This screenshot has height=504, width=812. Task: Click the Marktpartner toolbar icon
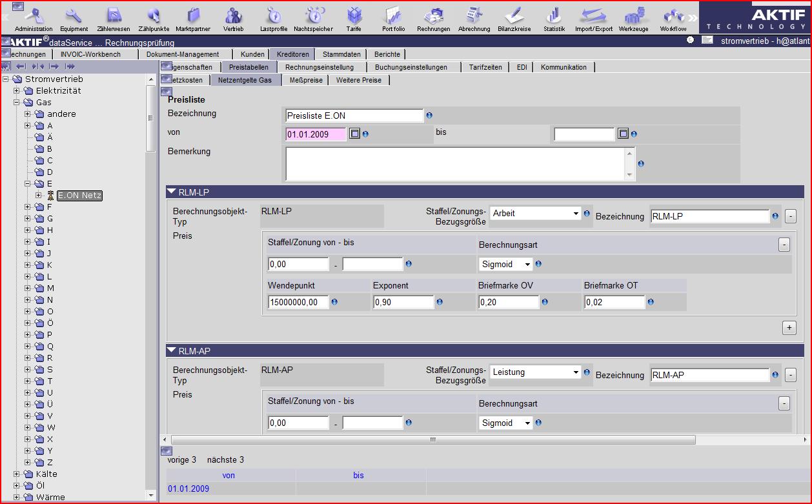click(192, 17)
